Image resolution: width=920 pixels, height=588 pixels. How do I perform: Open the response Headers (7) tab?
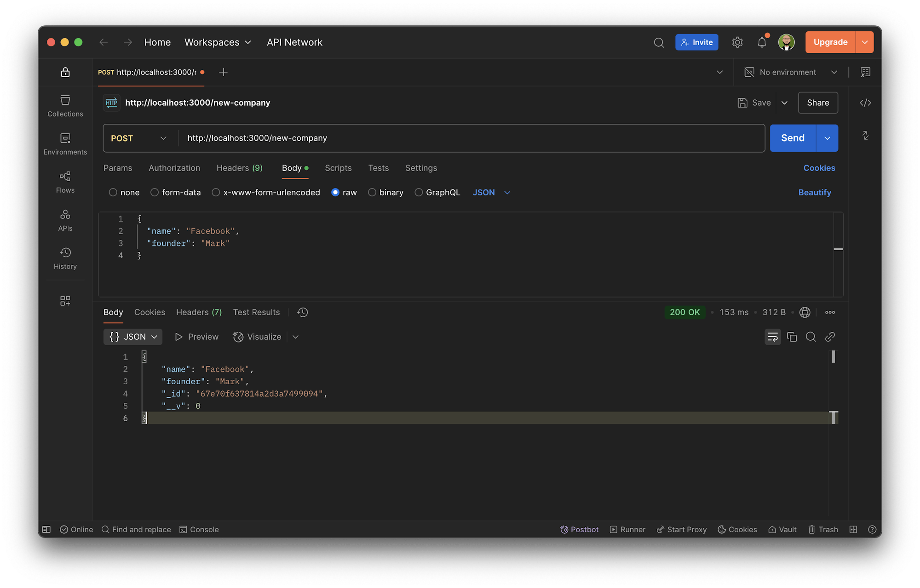click(199, 313)
